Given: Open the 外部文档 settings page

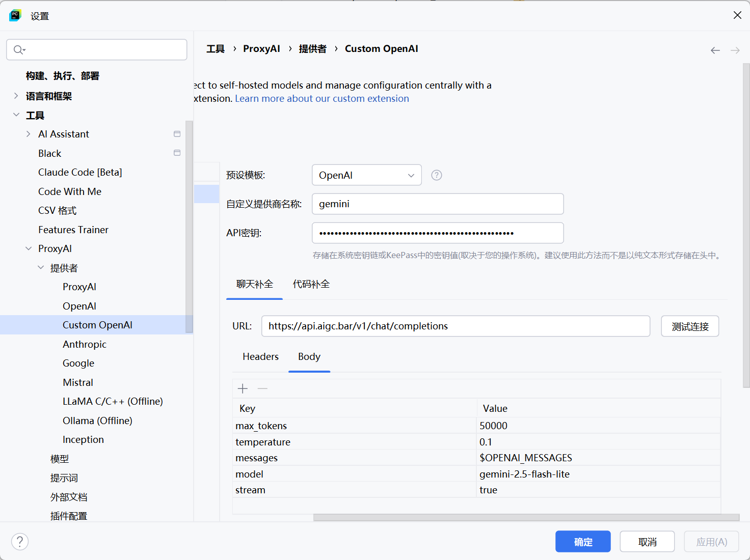Looking at the screenshot, I should click(69, 497).
